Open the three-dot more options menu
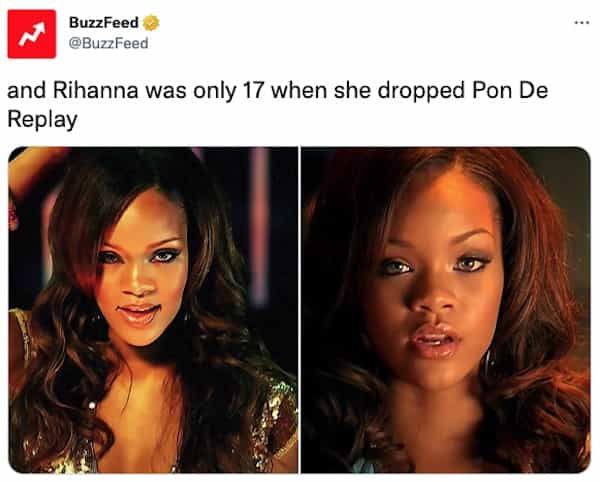The width and height of the screenshot is (600, 482). click(x=582, y=23)
